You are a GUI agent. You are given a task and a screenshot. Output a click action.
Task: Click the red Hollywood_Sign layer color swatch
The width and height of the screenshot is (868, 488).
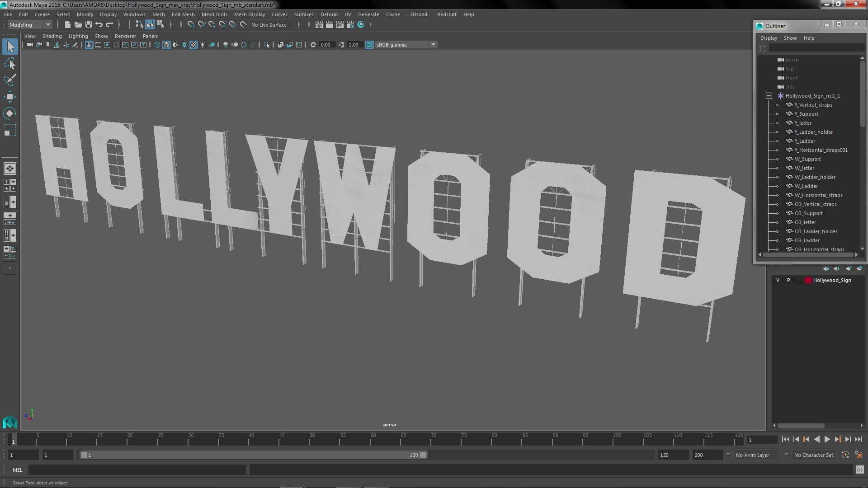click(x=808, y=280)
